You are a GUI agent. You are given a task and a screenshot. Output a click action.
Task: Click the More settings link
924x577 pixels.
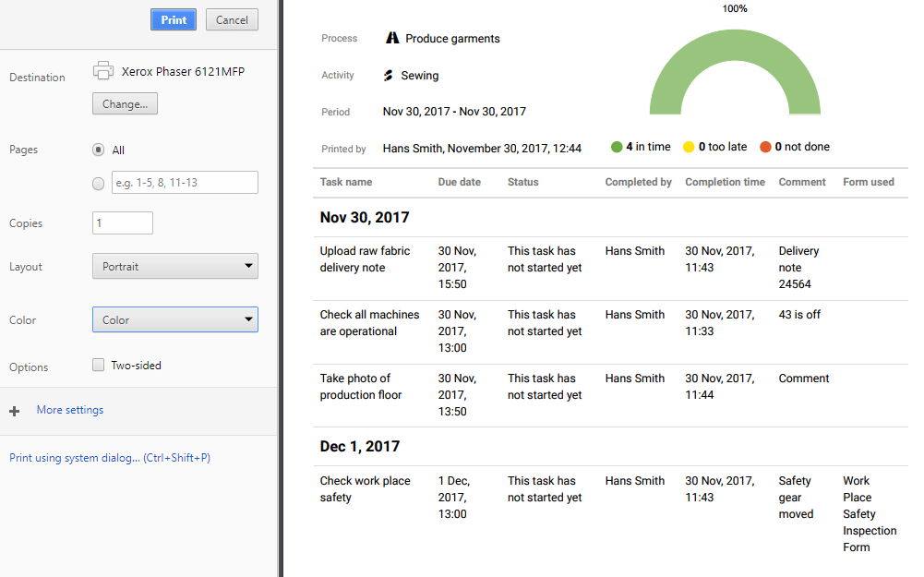coord(70,410)
